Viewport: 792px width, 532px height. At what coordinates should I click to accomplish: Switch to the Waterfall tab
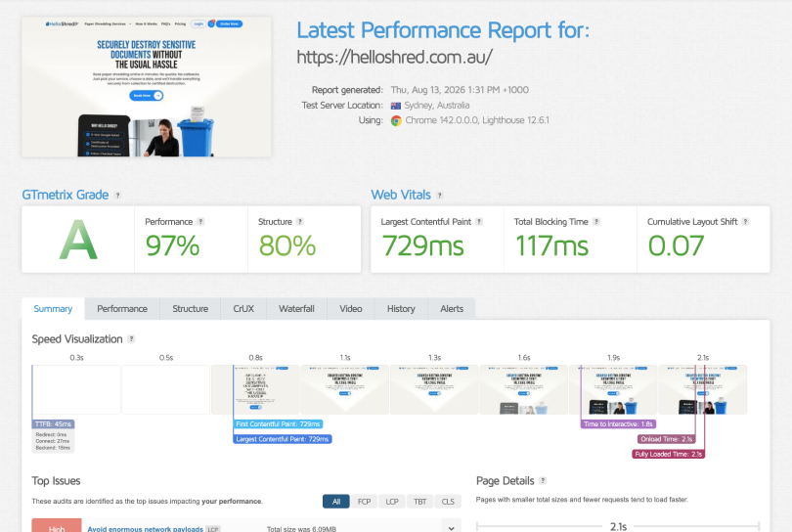coord(296,309)
